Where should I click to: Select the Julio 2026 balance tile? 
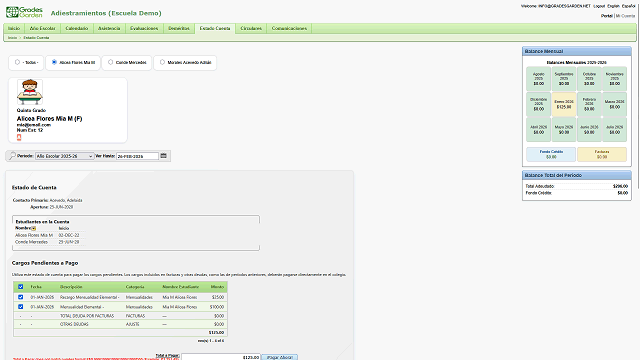(614, 129)
